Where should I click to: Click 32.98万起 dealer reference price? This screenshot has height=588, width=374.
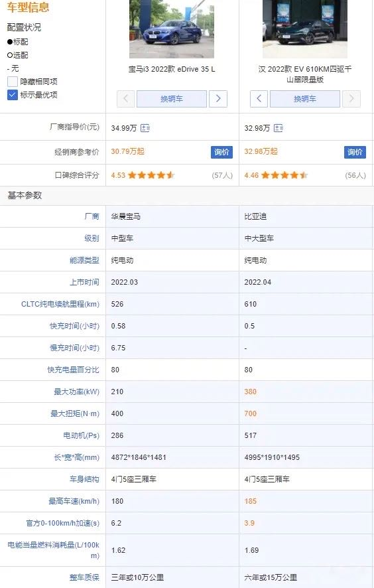tap(261, 151)
